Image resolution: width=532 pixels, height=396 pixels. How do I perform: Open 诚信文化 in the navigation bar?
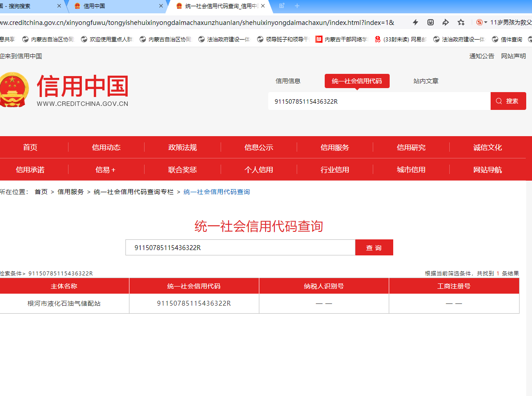(488, 147)
